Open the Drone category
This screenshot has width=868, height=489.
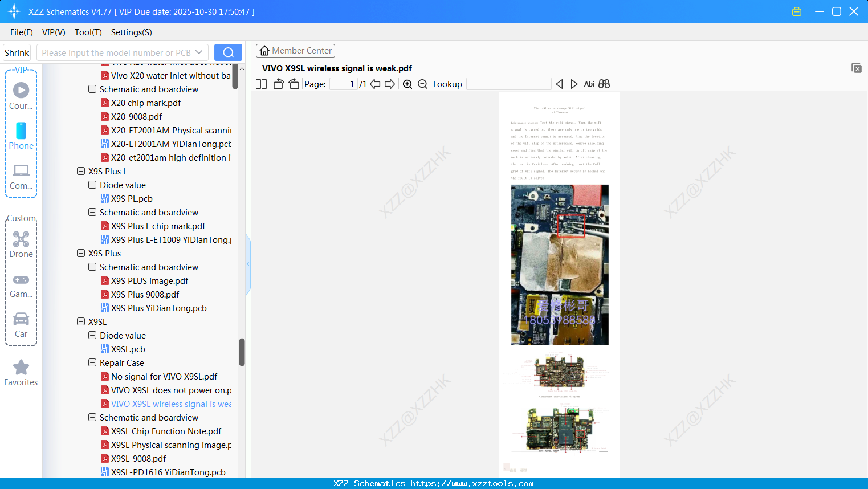(21, 244)
